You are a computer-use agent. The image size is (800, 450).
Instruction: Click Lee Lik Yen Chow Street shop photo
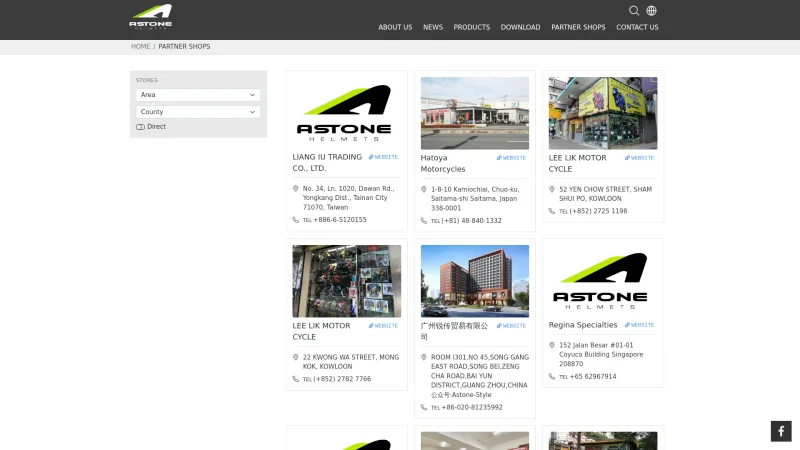(603, 113)
